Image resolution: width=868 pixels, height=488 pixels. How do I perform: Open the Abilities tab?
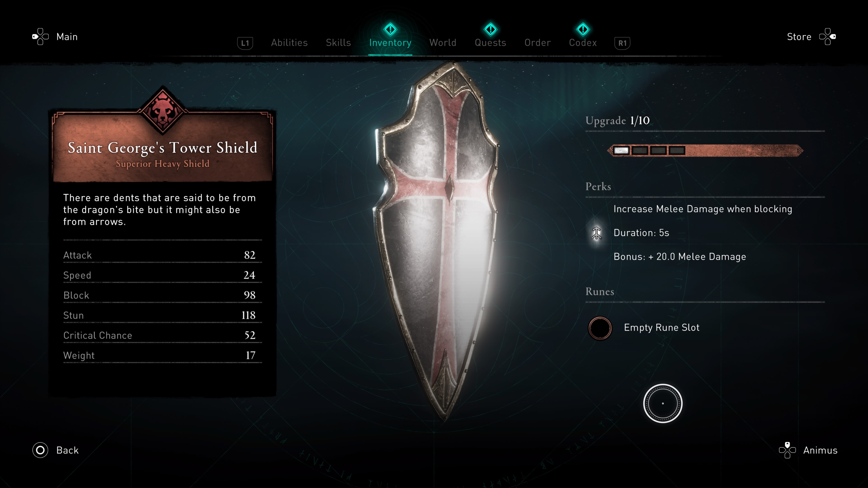pos(289,43)
